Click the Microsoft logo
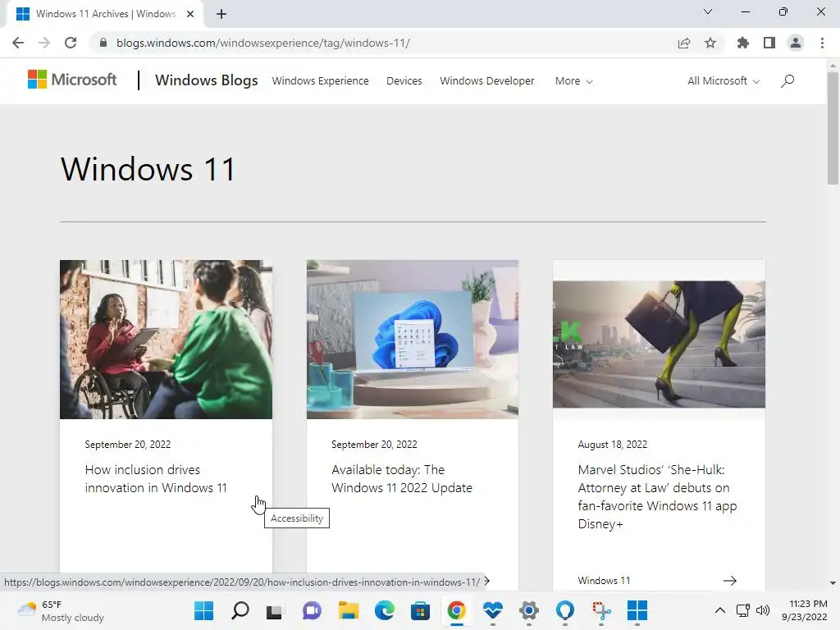 point(72,80)
